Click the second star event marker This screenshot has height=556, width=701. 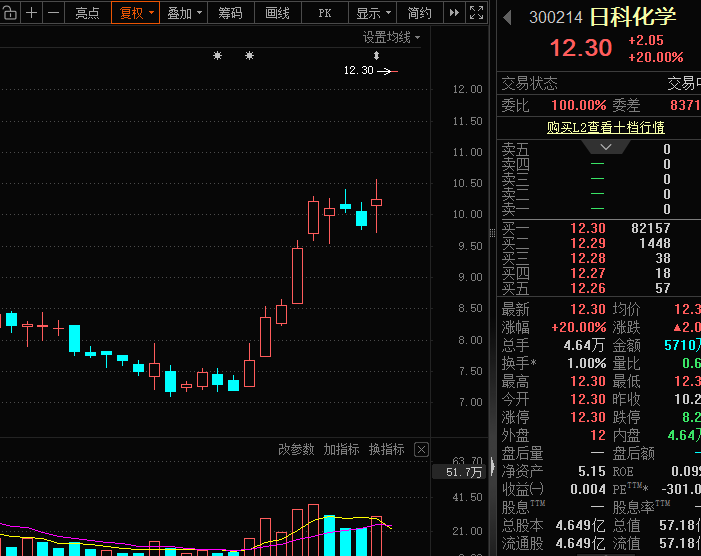pyautogui.click(x=249, y=55)
